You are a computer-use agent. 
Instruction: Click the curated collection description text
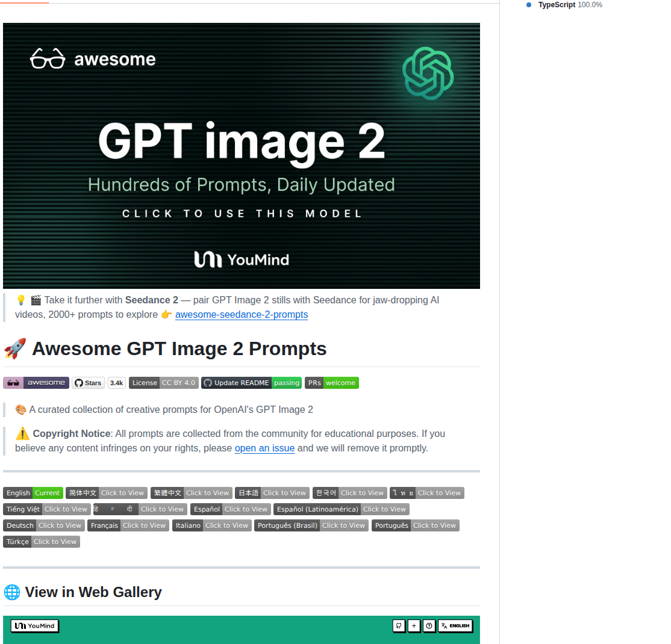pyautogui.click(x=171, y=410)
